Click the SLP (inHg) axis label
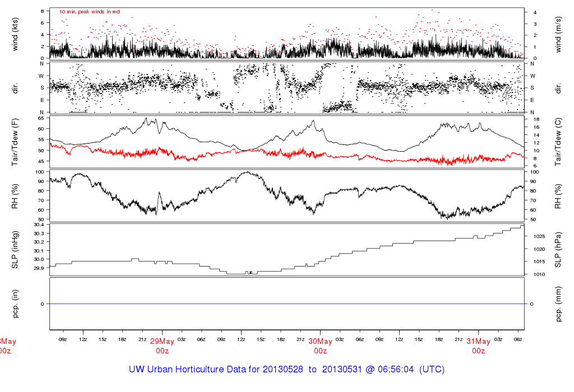The width and height of the screenshot is (574, 392). tap(15, 250)
